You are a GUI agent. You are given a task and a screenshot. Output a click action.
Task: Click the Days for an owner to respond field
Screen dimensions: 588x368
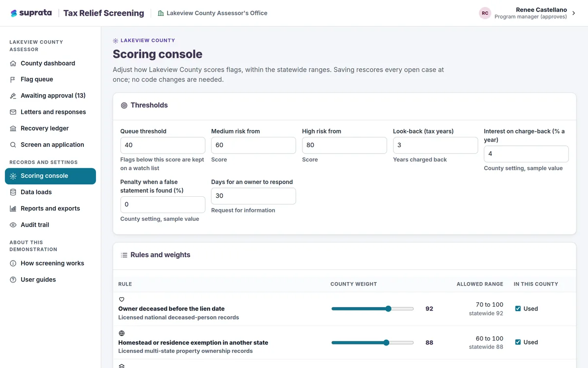[253, 196]
